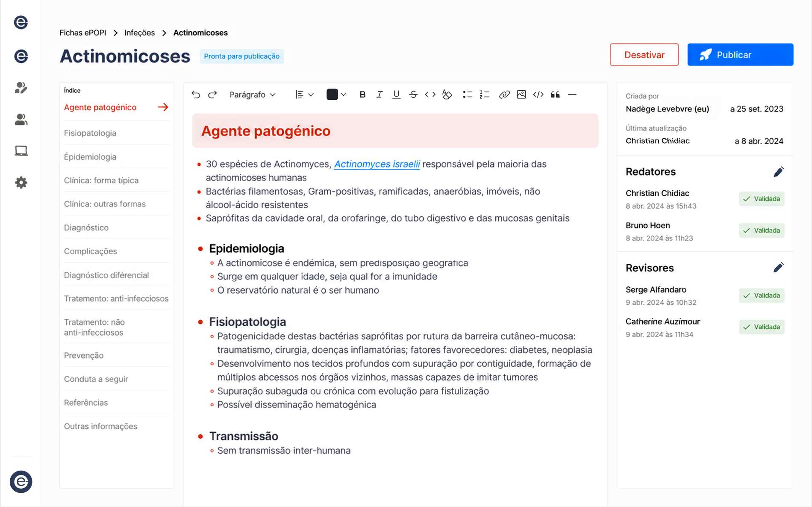Open the text alignment dropdown
812x507 pixels.
coord(304,94)
